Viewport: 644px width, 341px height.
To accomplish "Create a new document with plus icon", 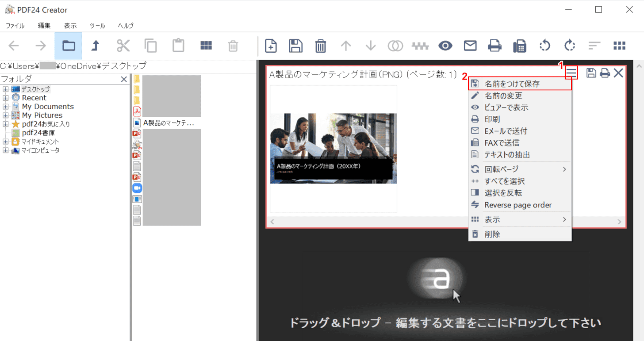I will click(271, 46).
